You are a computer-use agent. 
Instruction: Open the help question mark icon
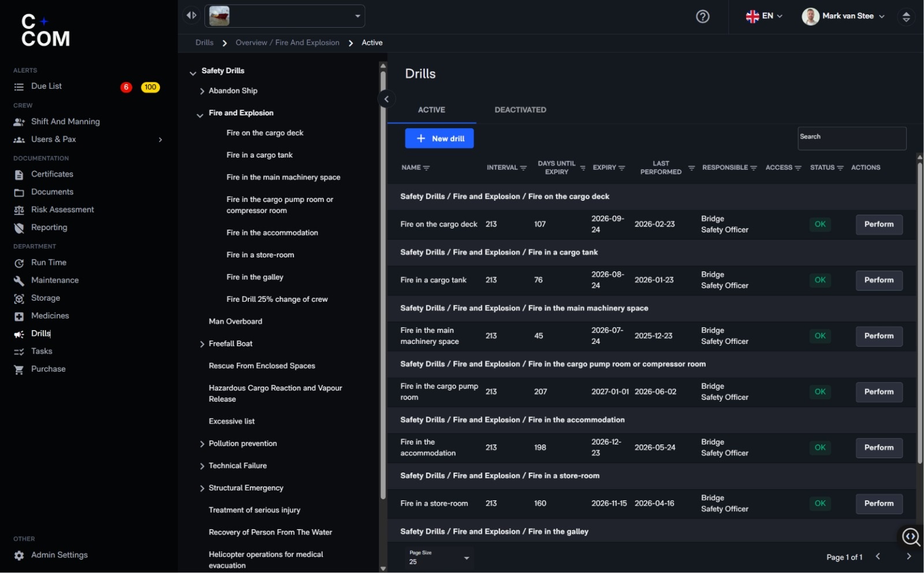(703, 16)
